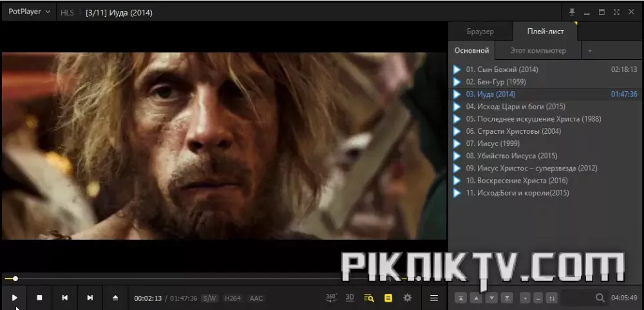The image size is (644, 310).
Task: Add a new playlist with plus tab
Action: point(590,51)
